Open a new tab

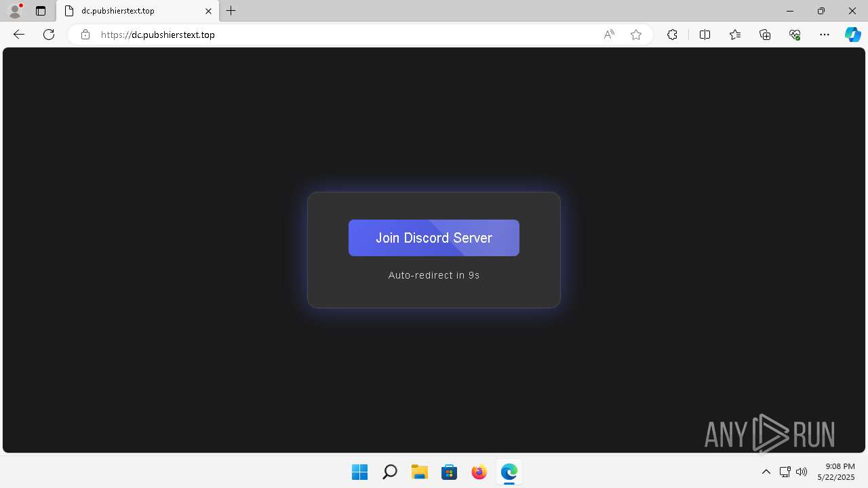(231, 11)
